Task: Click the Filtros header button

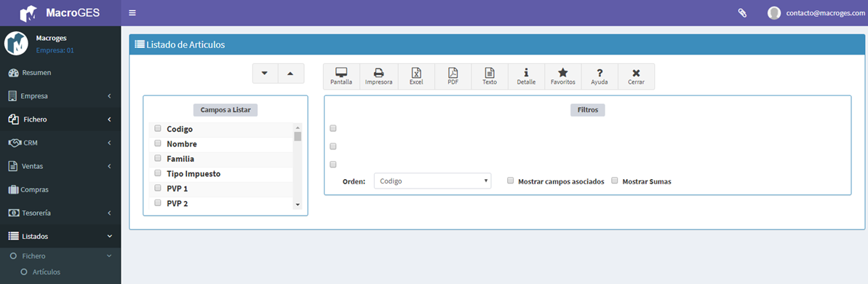Action: (587, 110)
